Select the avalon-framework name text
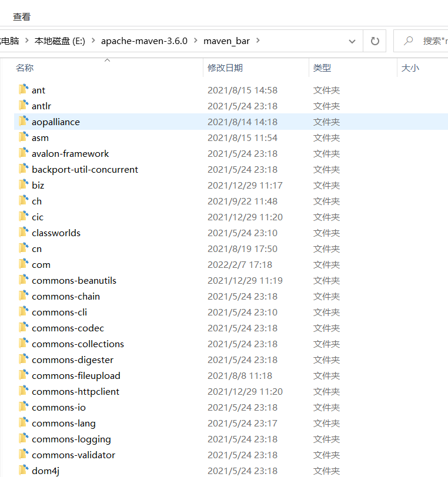The image size is (448, 477). tap(70, 154)
